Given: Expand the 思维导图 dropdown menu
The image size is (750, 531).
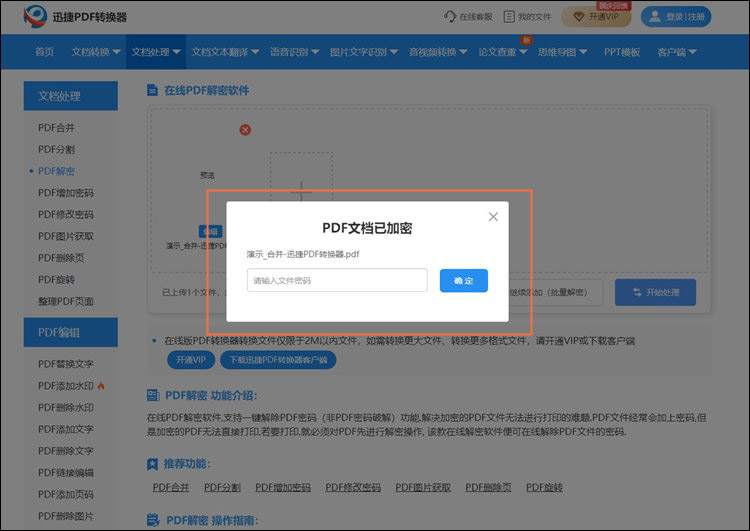Looking at the screenshot, I should click(x=562, y=52).
